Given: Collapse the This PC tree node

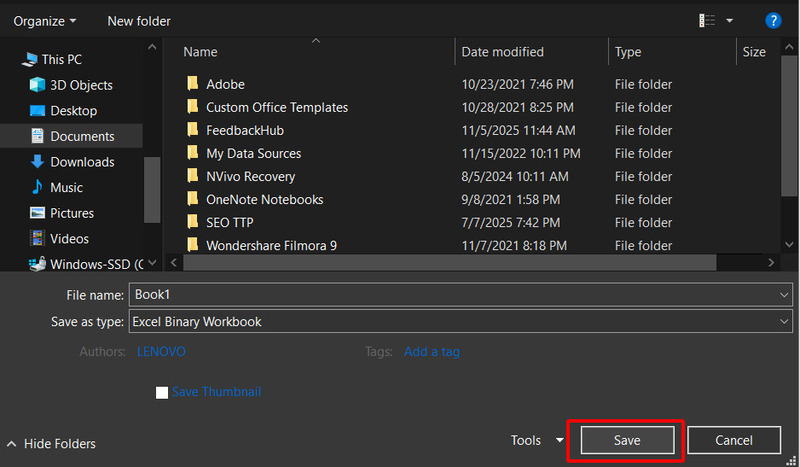Looking at the screenshot, I should point(10,60).
